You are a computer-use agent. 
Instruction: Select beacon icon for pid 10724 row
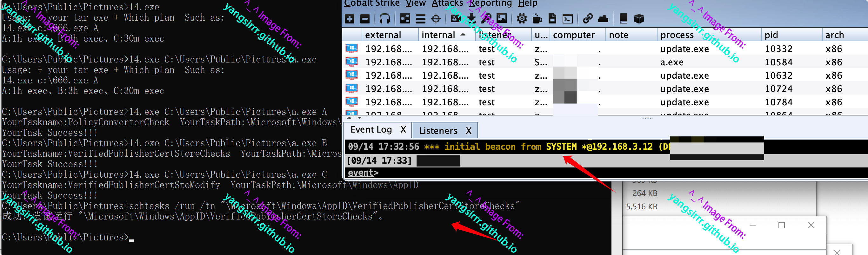pos(351,88)
